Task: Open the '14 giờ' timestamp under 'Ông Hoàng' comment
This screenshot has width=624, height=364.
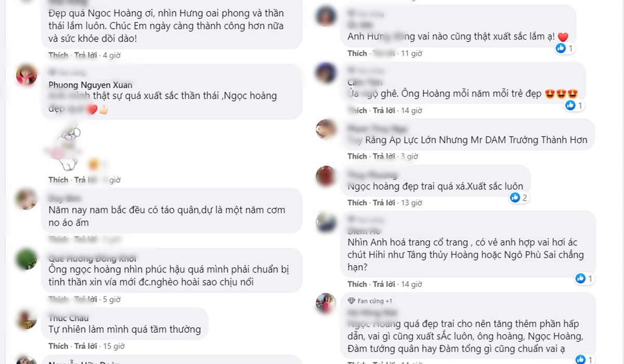Action: click(x=411, y=110)
